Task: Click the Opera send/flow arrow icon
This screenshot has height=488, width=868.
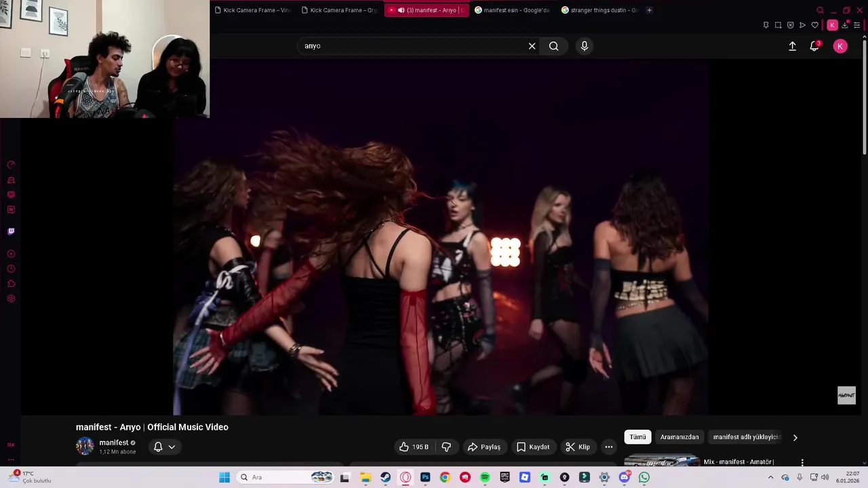Action: tap(803, 25)
